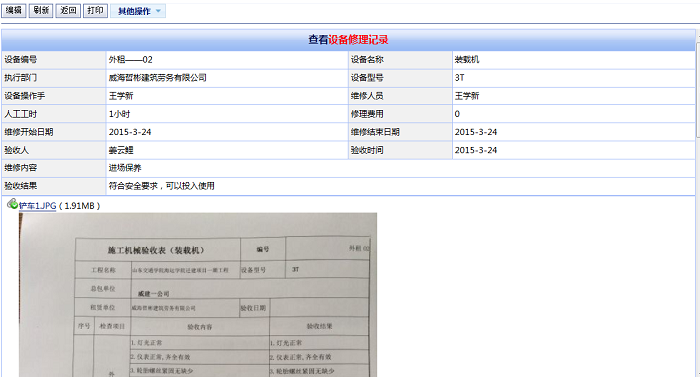
Task: Select the 装载机 equipment name value
Action: (x=467, y=60)
